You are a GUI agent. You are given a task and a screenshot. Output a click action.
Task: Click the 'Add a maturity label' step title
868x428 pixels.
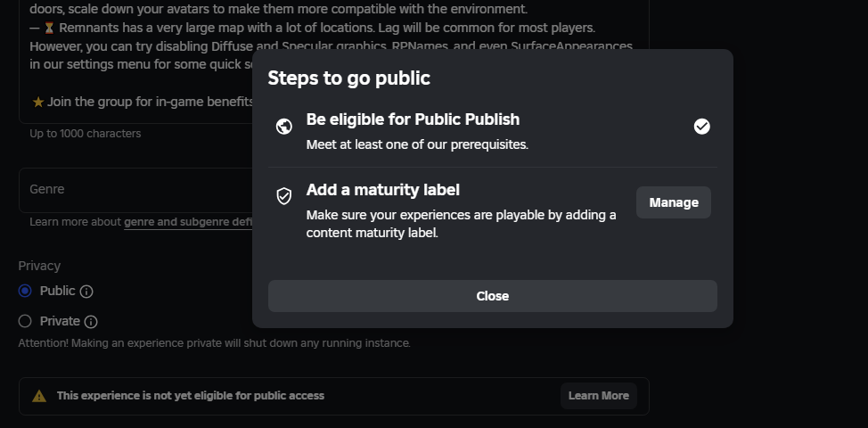pyautogui.click(x=382, y=190)
